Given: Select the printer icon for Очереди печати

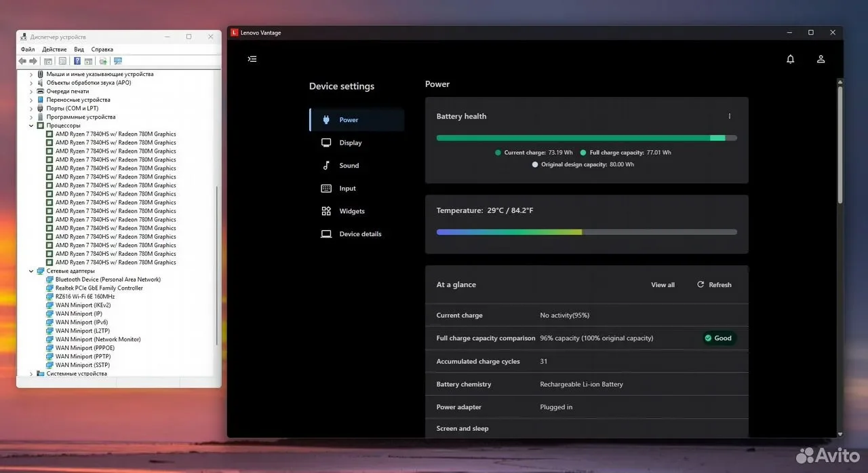Looking at the screenshot, I should click(x=41, y=91).
